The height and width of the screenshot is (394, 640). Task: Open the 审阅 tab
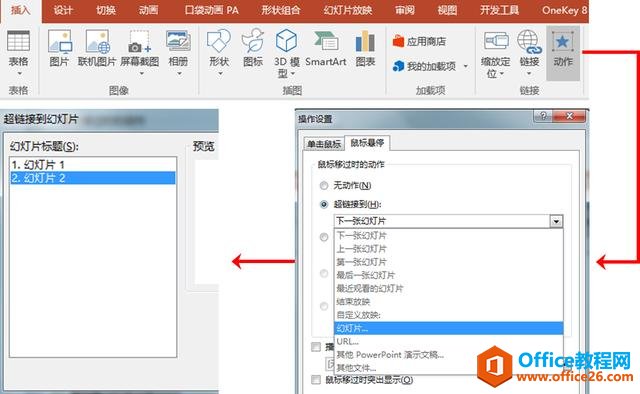(405, 10)
